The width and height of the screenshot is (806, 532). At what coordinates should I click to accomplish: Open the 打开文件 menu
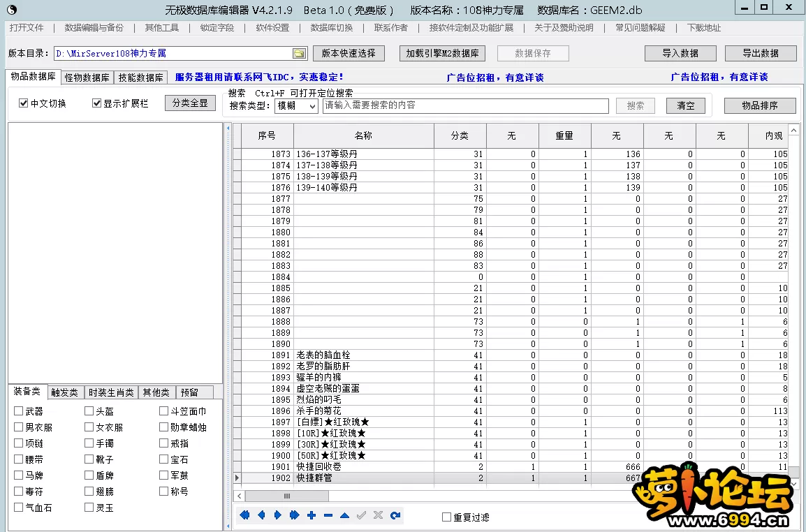(x=27, y=28)
